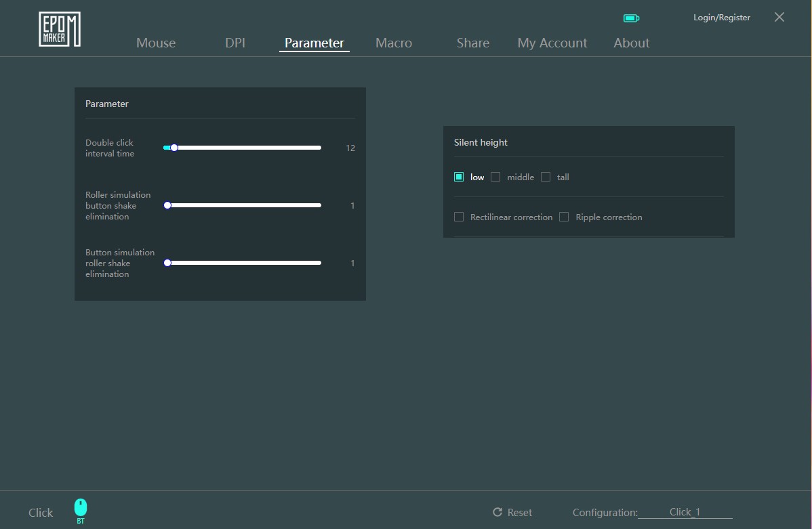Click the Login/Register link
812x529 pixels.
721,18
